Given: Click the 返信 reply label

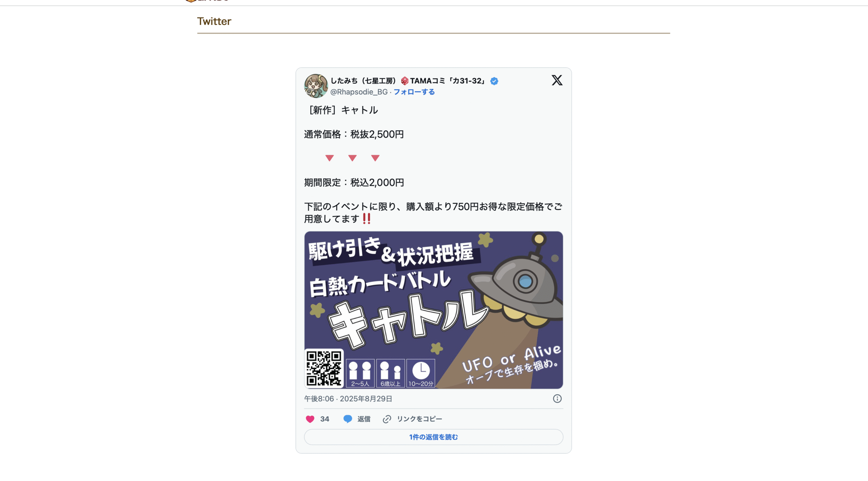Looking at the screenshot, I should [x=364, y=419].
